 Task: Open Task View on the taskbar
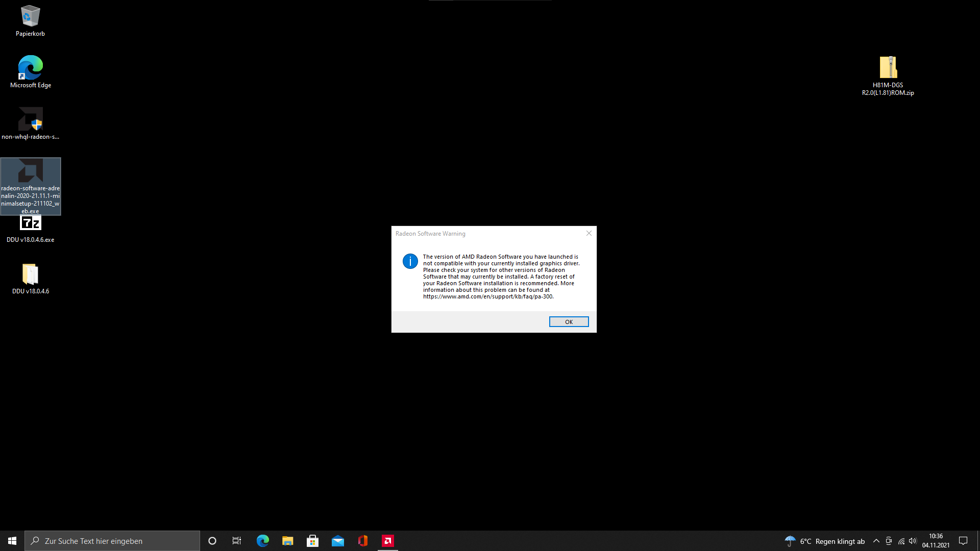click(x=236, y=541)
